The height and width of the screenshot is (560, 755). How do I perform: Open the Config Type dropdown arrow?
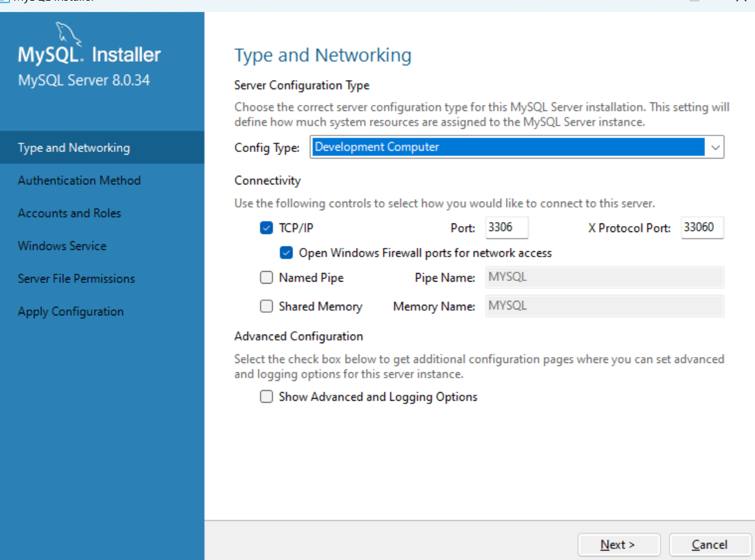pos(715,147)
